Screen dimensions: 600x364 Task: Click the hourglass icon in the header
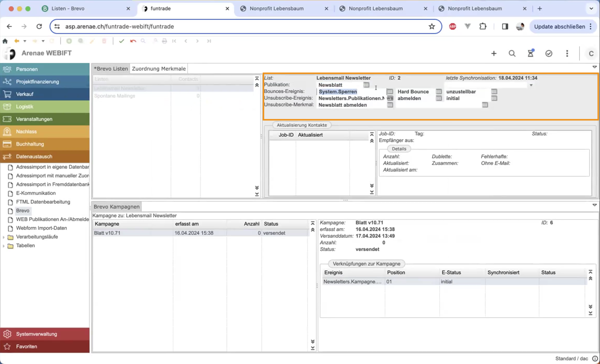530,53
